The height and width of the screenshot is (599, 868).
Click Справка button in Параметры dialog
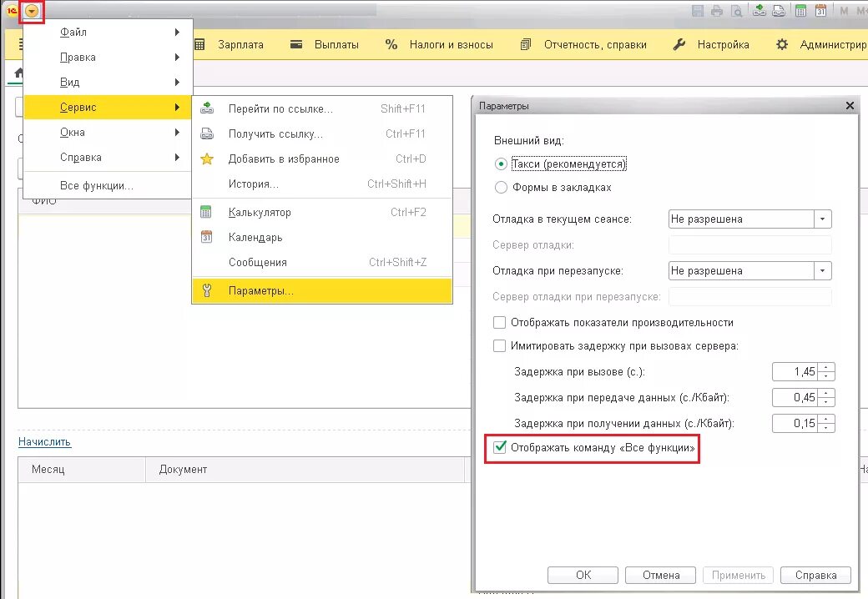(x=815, y=575)
